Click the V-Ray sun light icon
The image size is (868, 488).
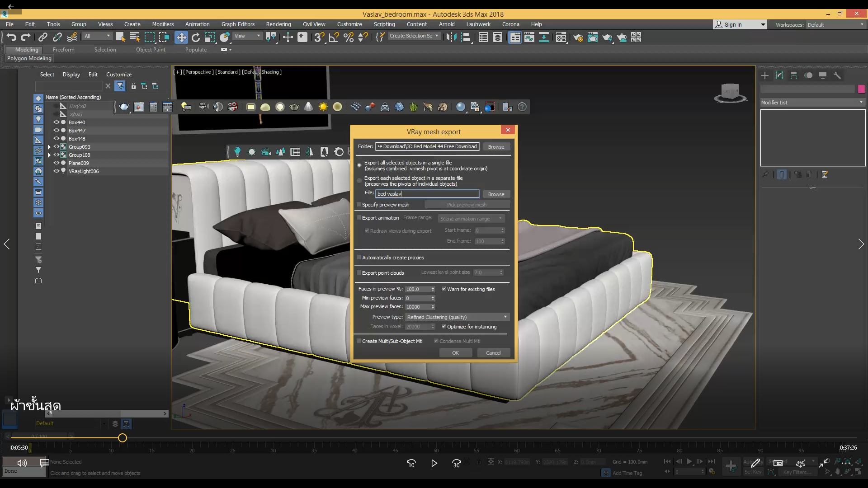323,107
